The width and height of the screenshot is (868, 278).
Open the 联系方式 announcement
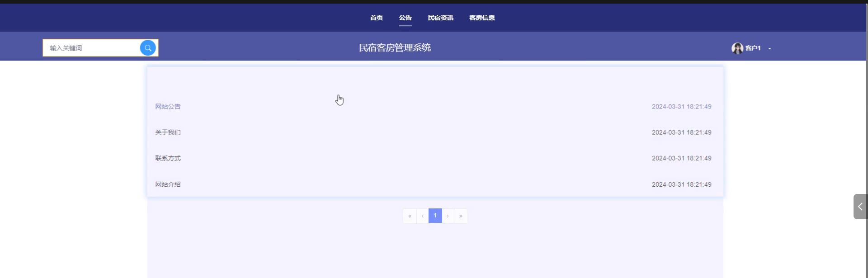pyautogui.click(x=168, y=158)
